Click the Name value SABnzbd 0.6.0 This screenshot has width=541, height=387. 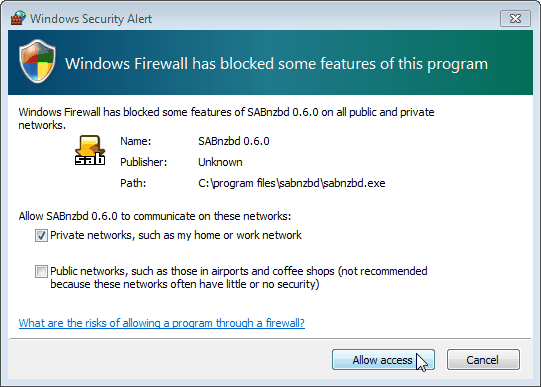pos(234,141)
